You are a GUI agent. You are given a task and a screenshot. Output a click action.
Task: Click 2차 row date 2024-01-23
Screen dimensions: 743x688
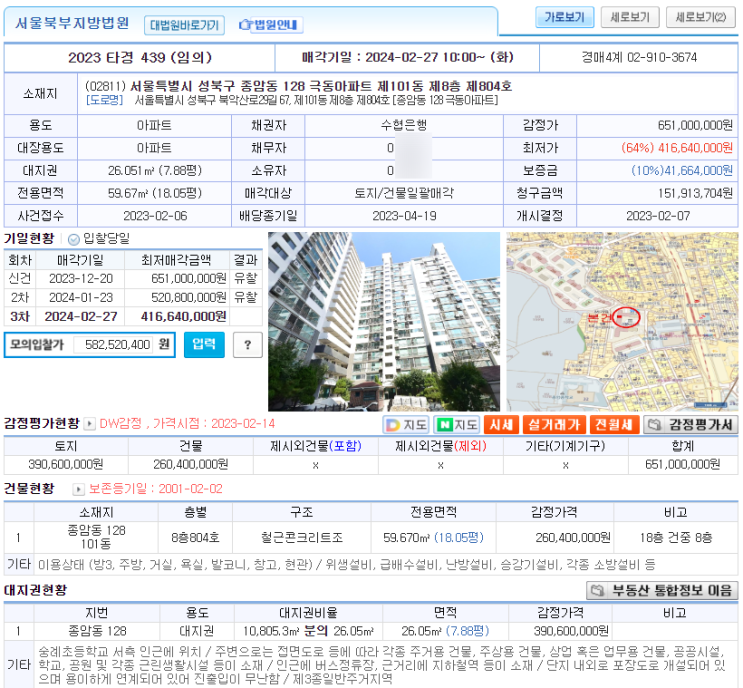(81, 298)
